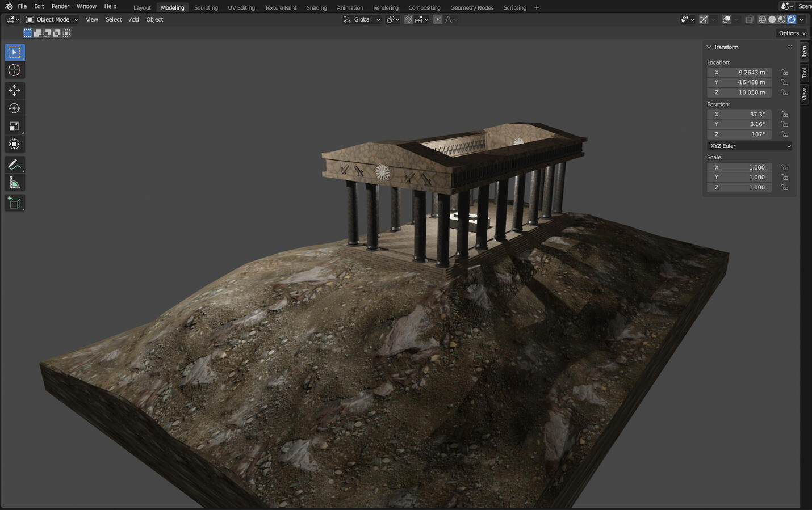Open the Object Mode dropdown
Image resolution: width=812 pixels, height=510 pixels.
[52, 19]
